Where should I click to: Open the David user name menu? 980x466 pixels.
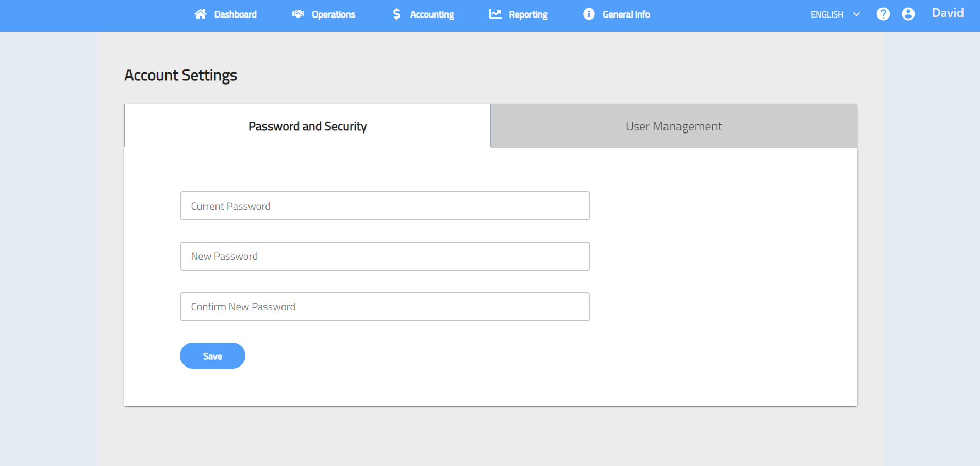948,13
